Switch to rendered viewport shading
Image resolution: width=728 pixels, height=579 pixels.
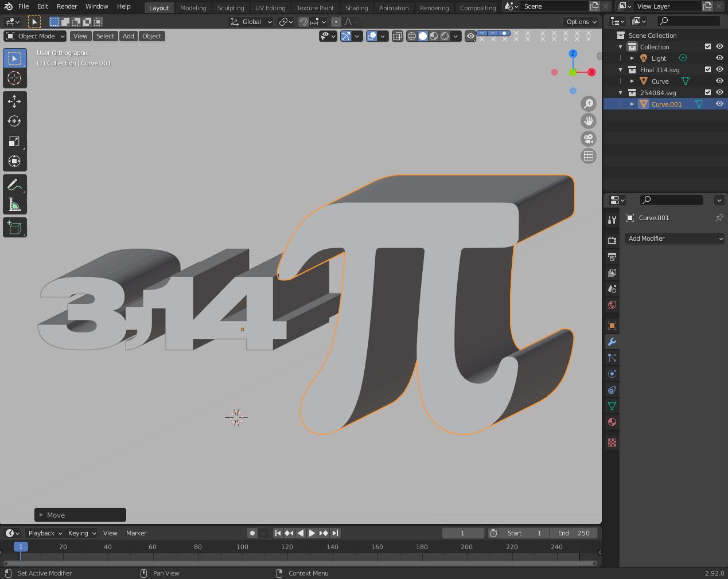coord(445,36)
